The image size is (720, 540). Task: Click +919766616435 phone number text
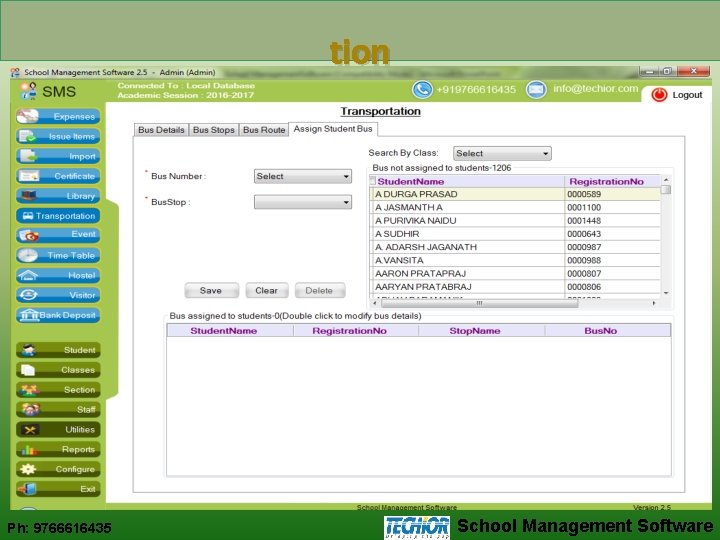click(476, 90)
